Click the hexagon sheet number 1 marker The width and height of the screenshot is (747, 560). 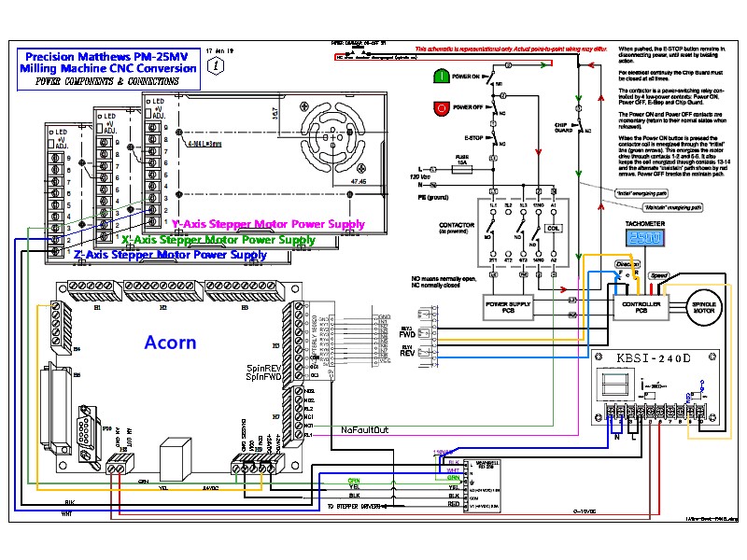click(218, 66)
